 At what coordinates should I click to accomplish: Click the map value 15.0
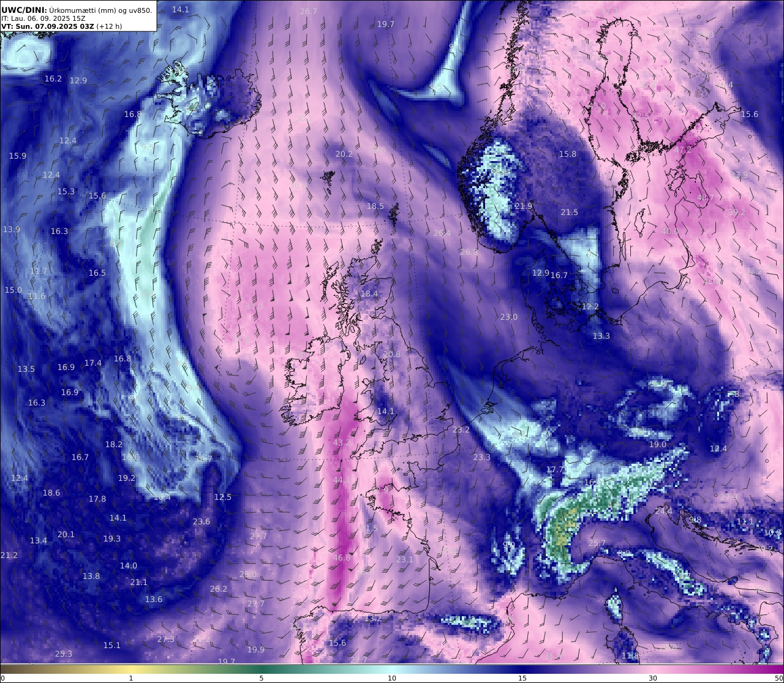click(13, 290)
